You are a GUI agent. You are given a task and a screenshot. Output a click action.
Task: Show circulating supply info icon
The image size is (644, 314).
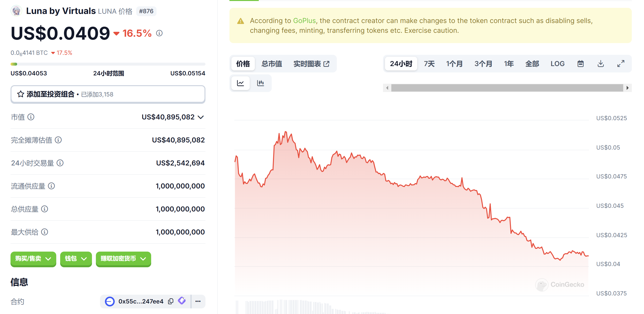51,186
